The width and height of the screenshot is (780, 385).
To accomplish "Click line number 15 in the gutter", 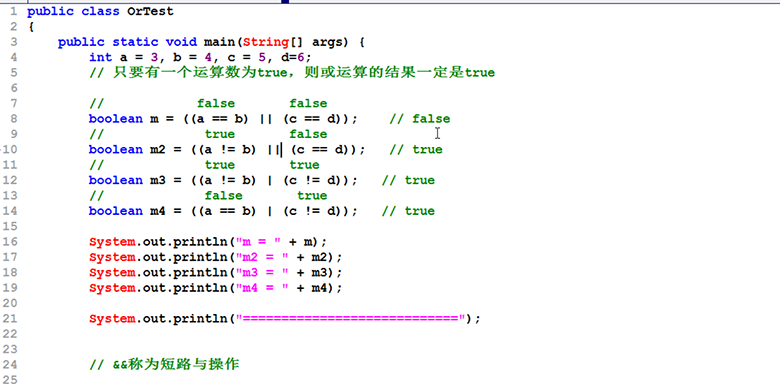I will [x=9, y=226].
